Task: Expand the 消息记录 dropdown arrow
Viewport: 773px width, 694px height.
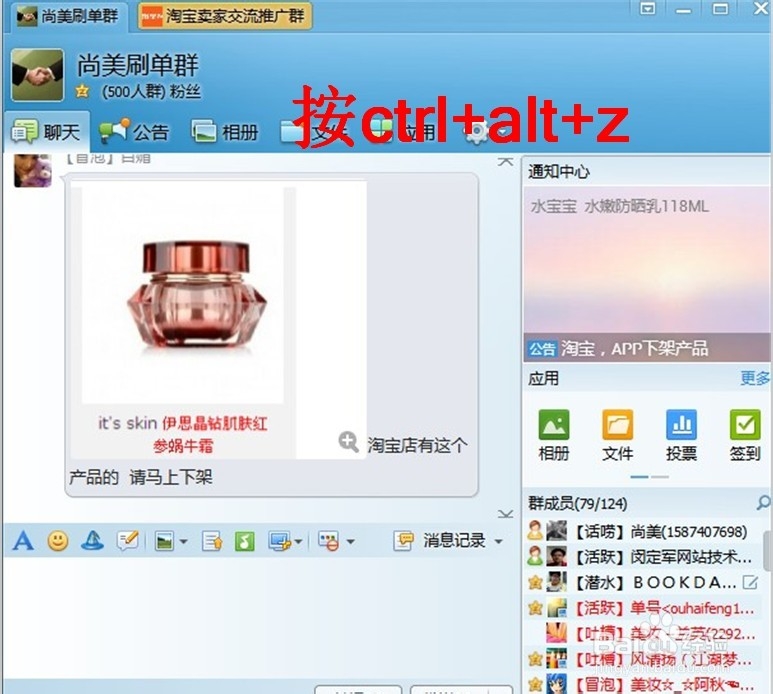Action: tap(498, 541)
